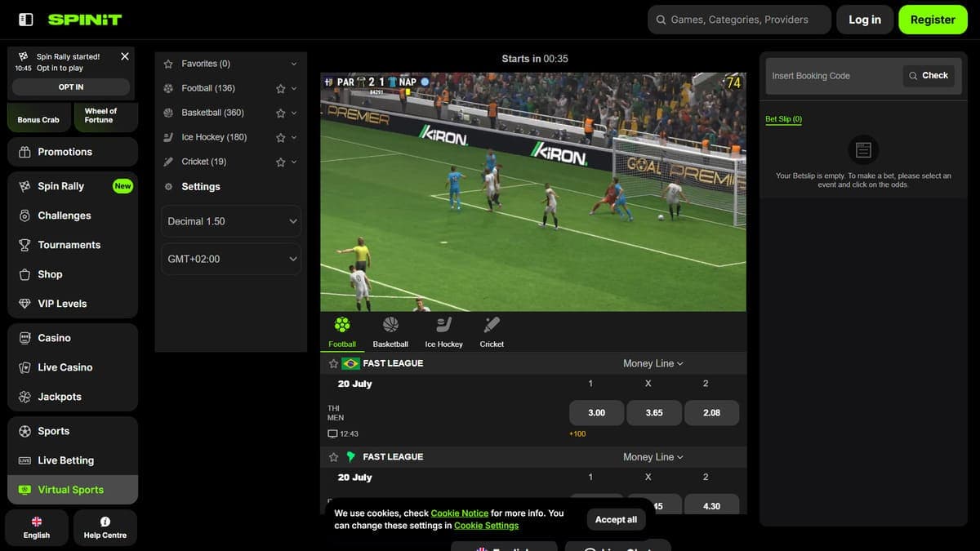Switch to the Ice Hockey tab
The height and width of the screenshot is (551, 980).
tap(443, 332)
